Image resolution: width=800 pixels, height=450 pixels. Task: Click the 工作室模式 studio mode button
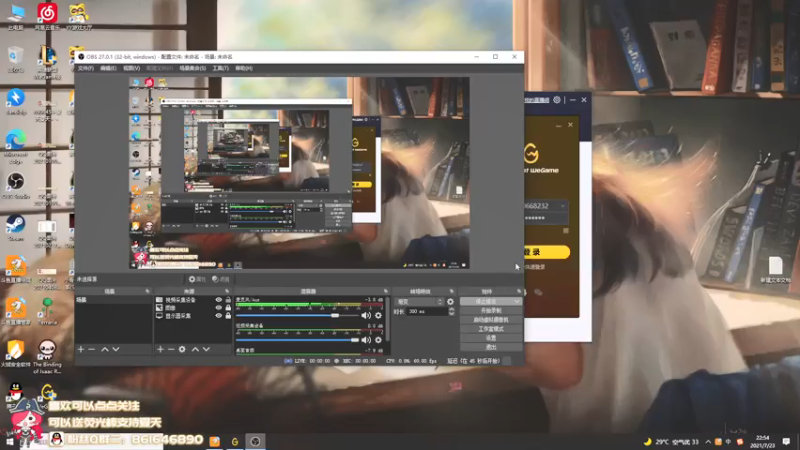tap(491, 329)
